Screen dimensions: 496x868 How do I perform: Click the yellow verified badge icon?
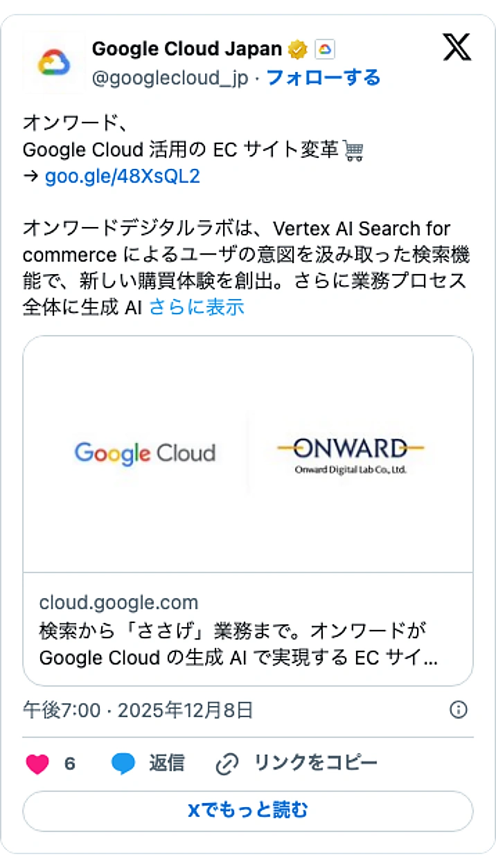(296, 48)
